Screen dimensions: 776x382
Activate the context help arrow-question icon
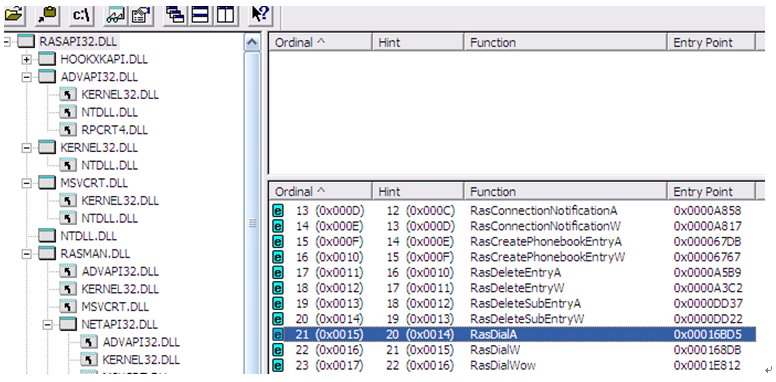260,15
